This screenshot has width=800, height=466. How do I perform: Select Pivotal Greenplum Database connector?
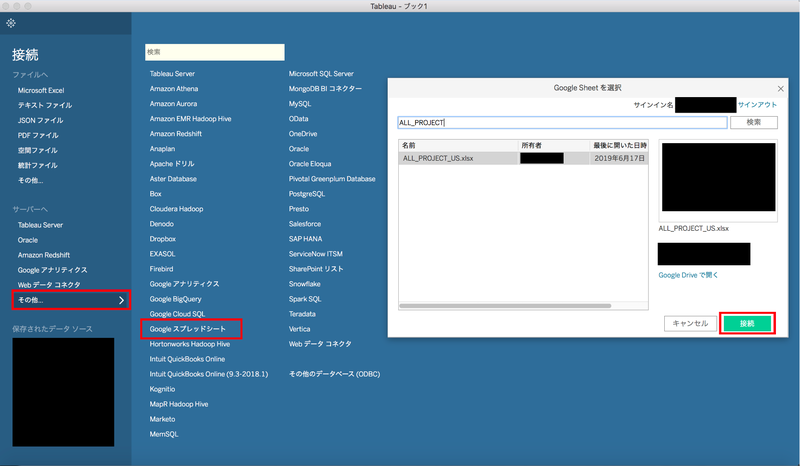(x=332, y=179)
